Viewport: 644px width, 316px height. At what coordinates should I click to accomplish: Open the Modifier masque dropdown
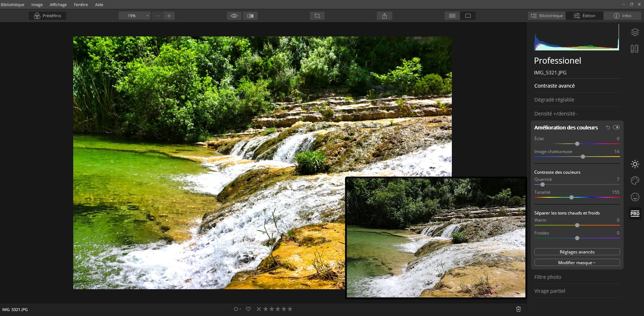click(x=577, y=263)
